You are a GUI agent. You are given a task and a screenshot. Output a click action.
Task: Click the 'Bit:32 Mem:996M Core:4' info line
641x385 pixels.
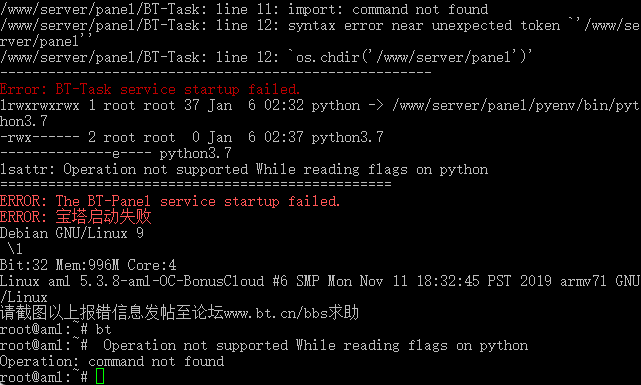point(88,265)
